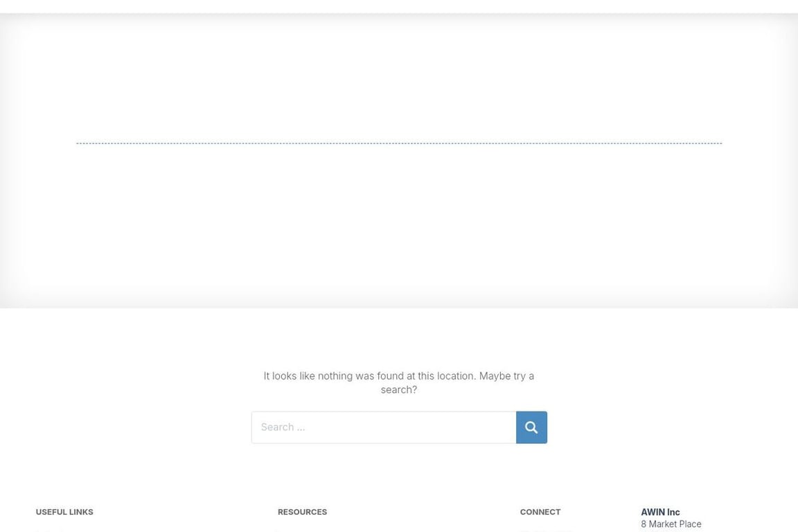
Task: Click the blue magnifier search button
Action: (531, 427)
